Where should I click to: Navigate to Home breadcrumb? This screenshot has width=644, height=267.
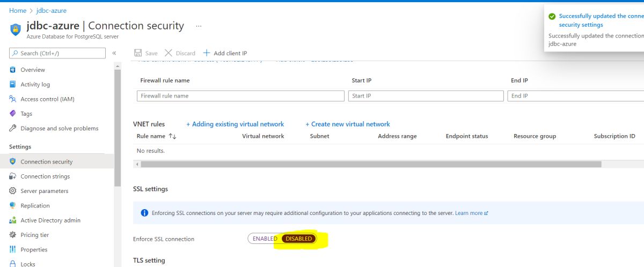point(18,11)
